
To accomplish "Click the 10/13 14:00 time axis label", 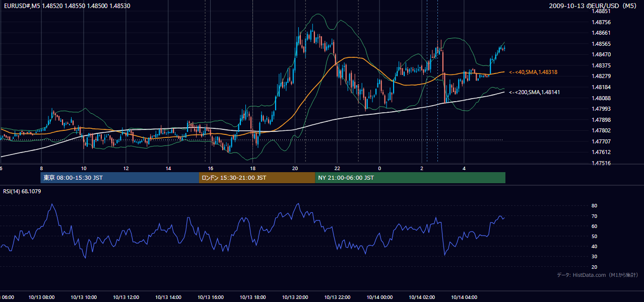I will pos(168,297).
